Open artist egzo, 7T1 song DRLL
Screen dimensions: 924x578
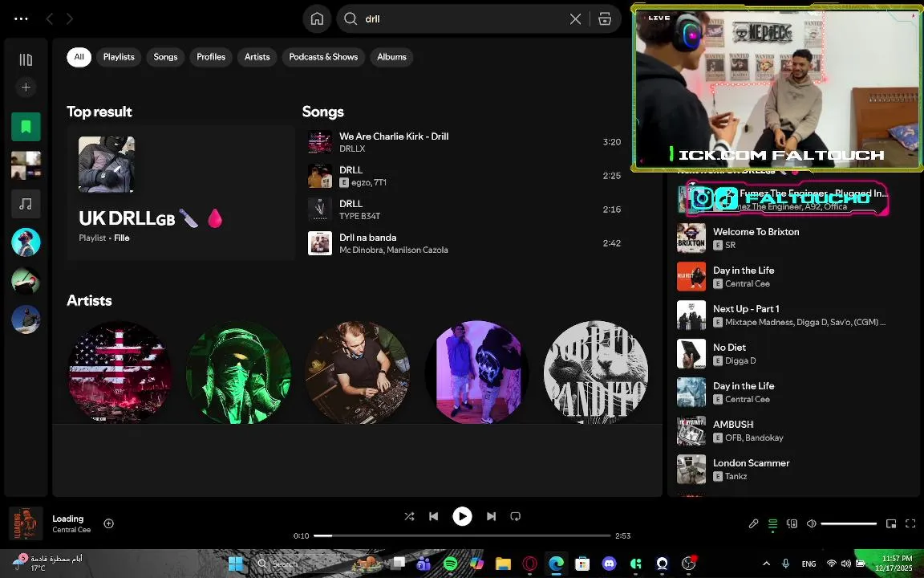(464, 176)
